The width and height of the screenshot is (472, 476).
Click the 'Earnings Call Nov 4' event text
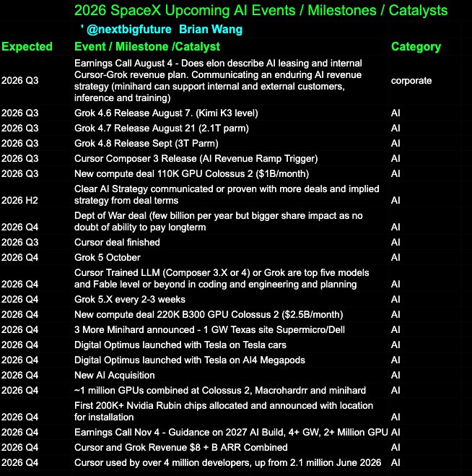pyautogui.click(x=231, y=432)
